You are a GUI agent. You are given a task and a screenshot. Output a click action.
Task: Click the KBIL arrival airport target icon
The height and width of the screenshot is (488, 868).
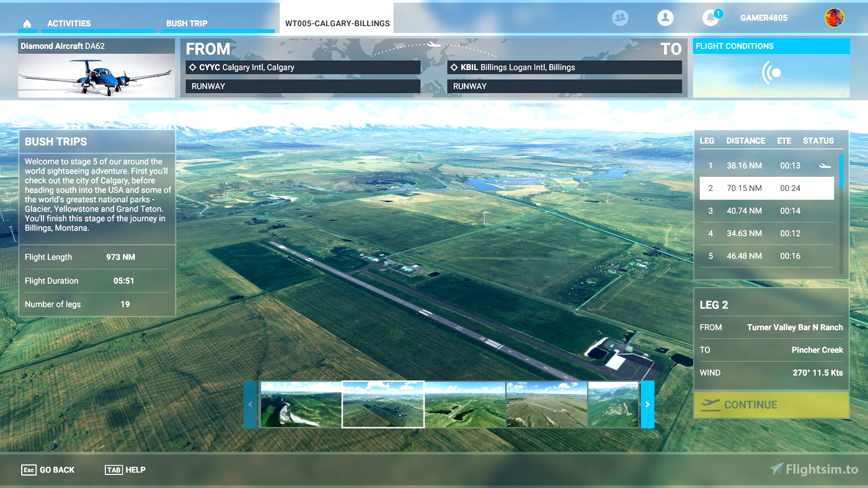click(454, 68)
